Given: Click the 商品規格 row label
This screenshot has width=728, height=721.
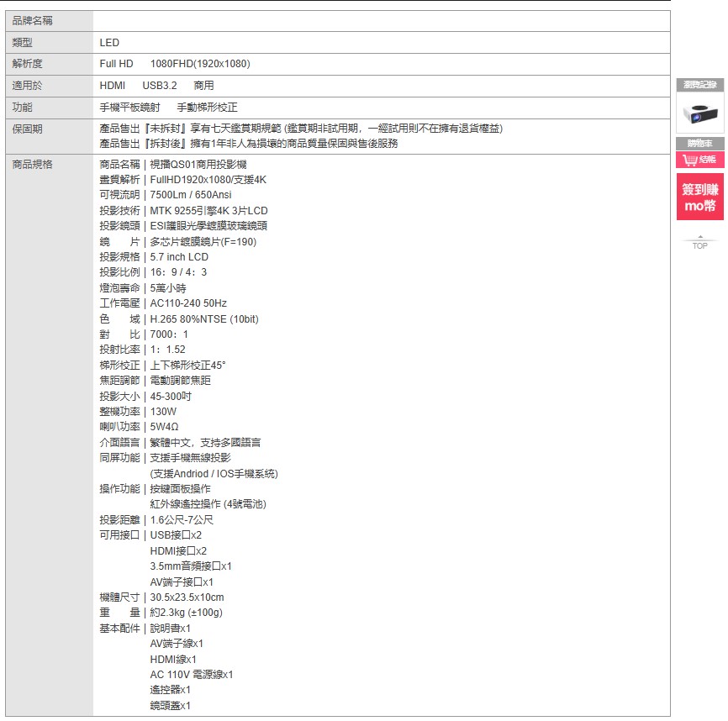Looking at the screenshot, I should (x=33, y=165).
